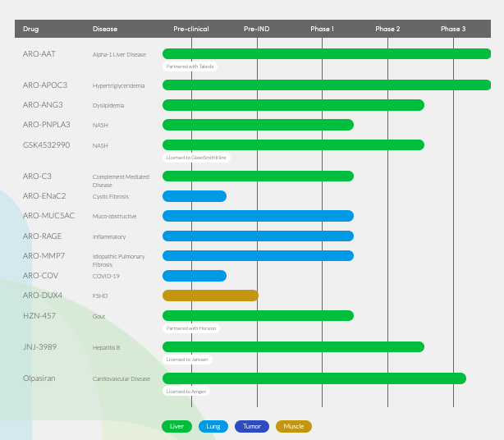The height and width of the screenshot is (440, 504).
Task: Click the Olpasiran green progress bar
Action: (314, 378)
